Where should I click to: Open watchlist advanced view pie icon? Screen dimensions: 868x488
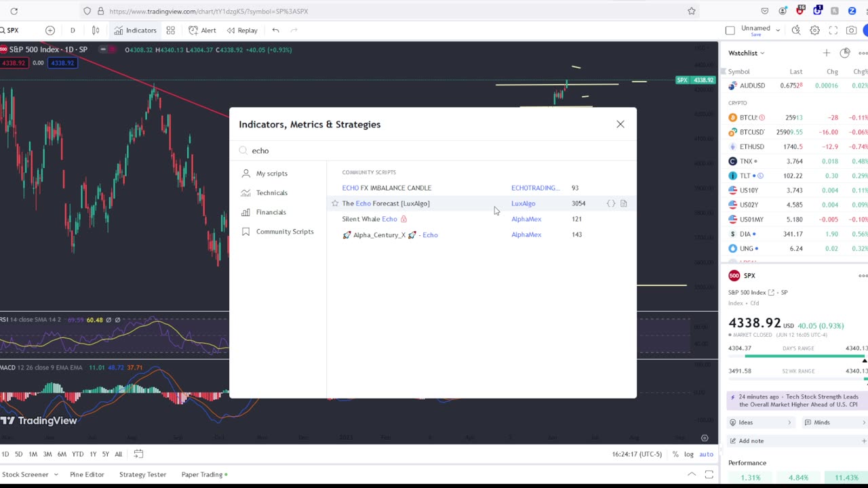pos(844,53)
